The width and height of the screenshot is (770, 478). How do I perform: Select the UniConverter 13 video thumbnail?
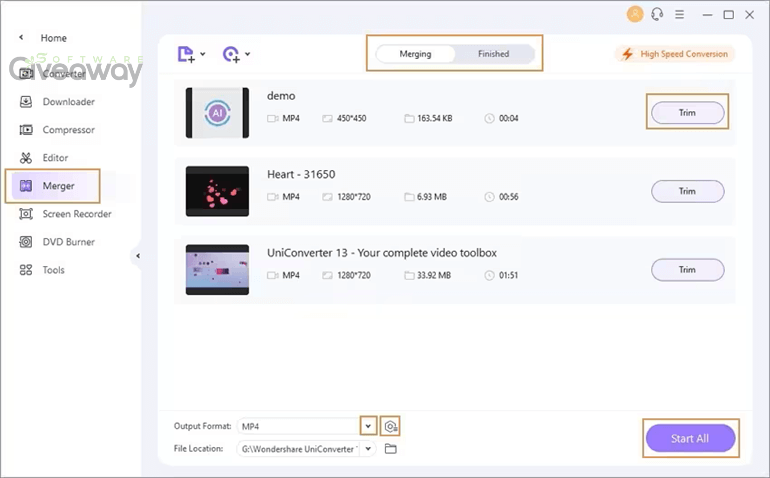click(x=217, y=270)
